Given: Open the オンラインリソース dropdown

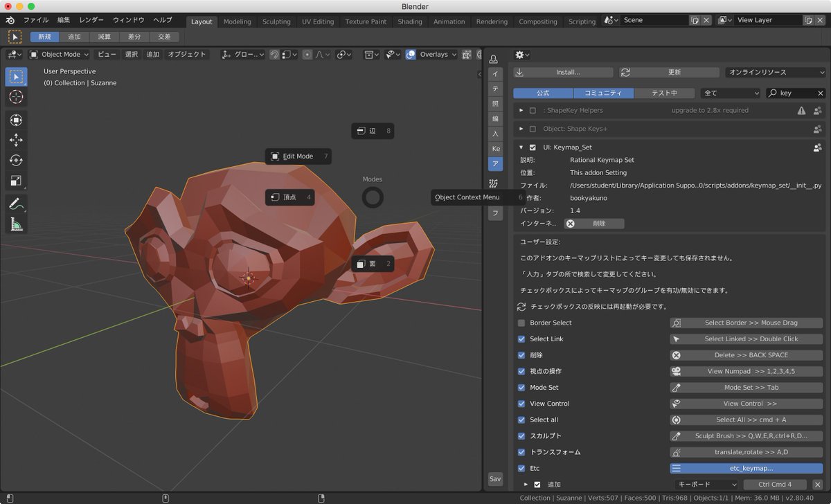Looking at the screenshot, I should pos(776,72).
